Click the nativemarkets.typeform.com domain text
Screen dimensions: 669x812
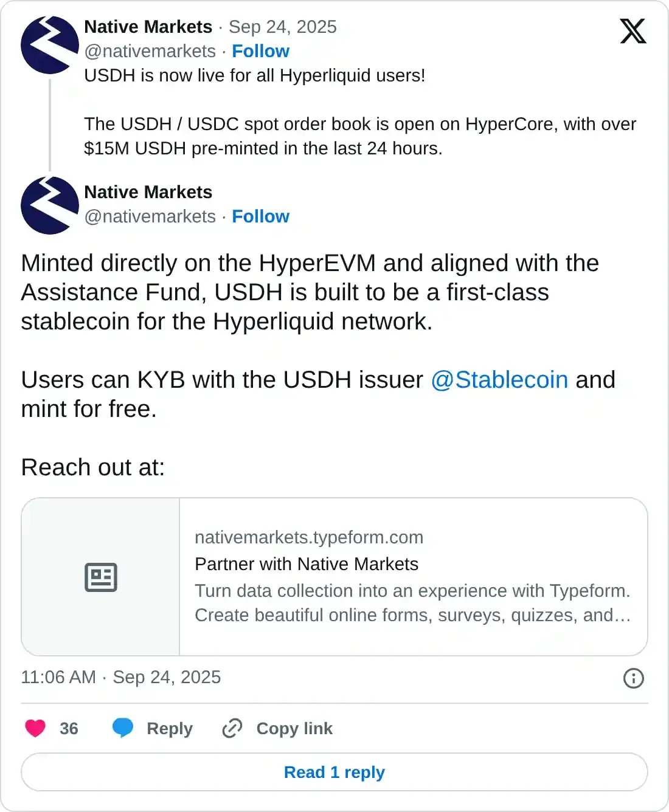(309, 537)
